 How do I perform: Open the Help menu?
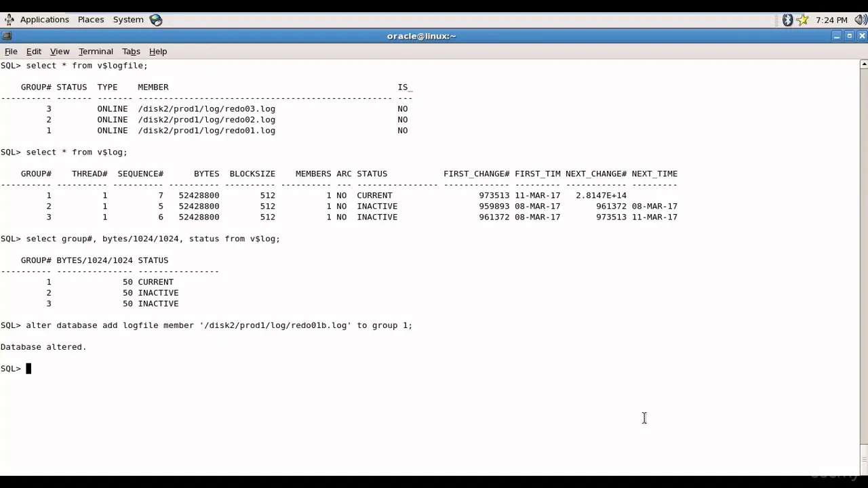point(158,52)
